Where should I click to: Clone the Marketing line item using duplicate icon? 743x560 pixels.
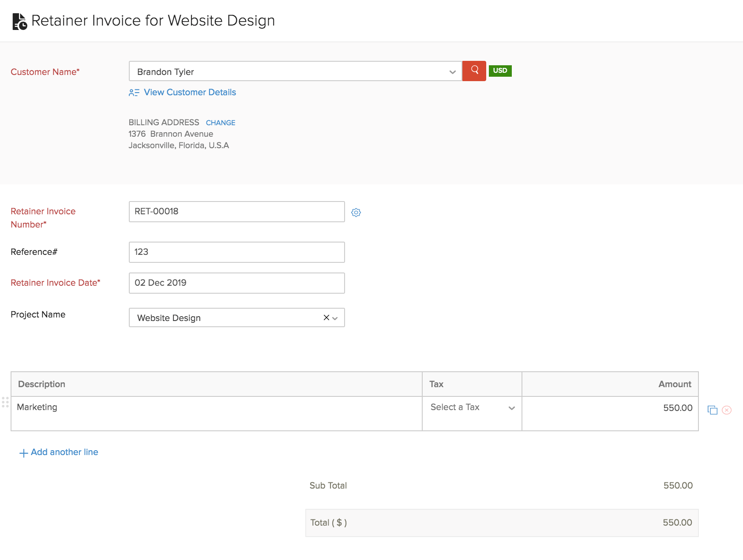[x=713, y=410]
